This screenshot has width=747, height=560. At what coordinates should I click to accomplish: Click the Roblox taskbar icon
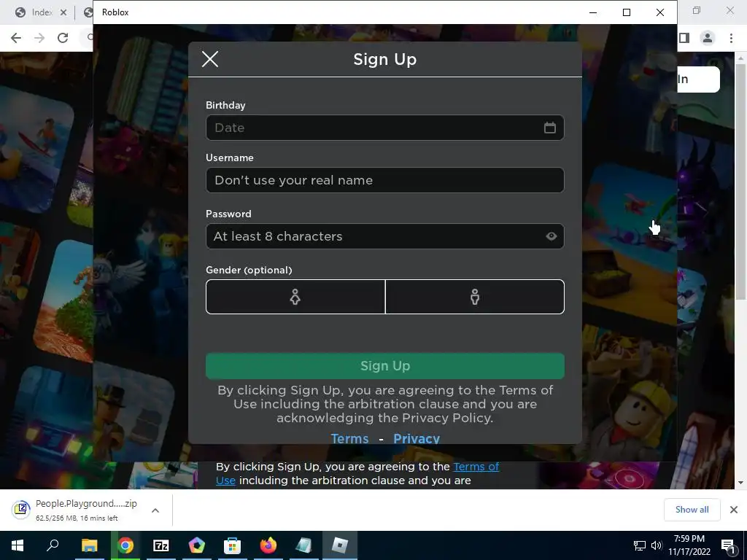point(340,545)
